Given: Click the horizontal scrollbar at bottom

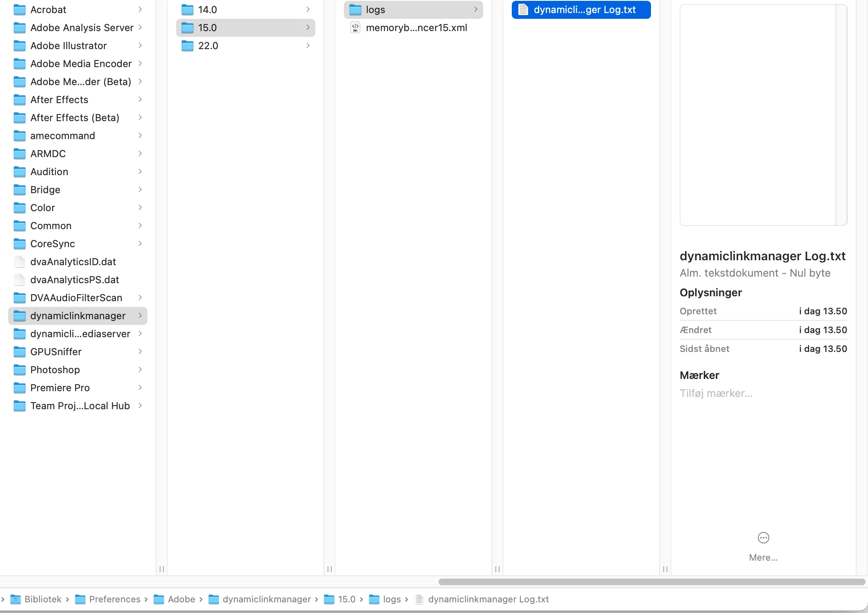Looking at the screenshot, I should point(651,582).
